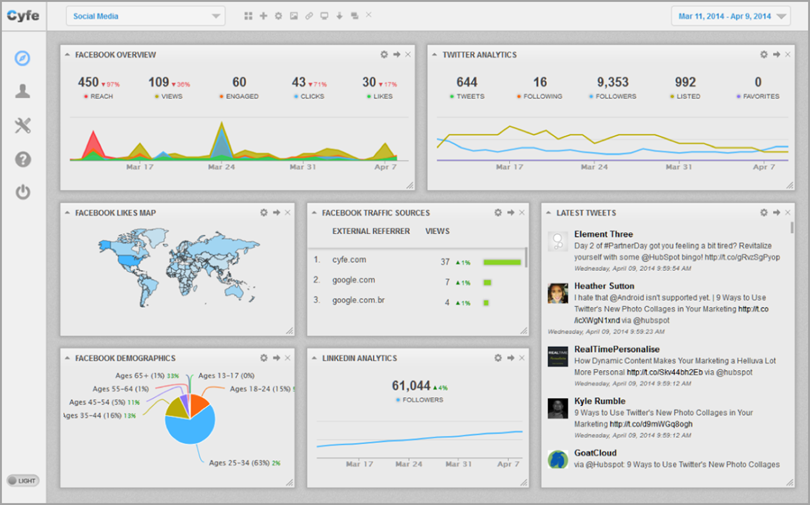The width and height of the screenshot is (810, 505).
Task: Open Facebook Likes Map settings gear
Action: click(x=263, y=212)
